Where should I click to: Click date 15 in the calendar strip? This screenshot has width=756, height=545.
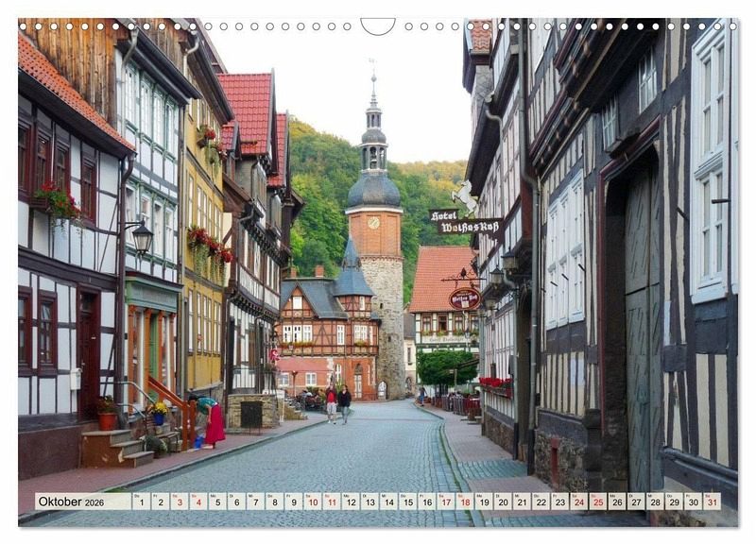pos(408,502)
